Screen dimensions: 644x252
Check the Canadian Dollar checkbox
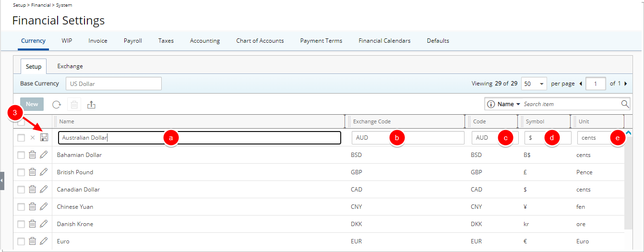pyautogui.click(x=21, y=190)
